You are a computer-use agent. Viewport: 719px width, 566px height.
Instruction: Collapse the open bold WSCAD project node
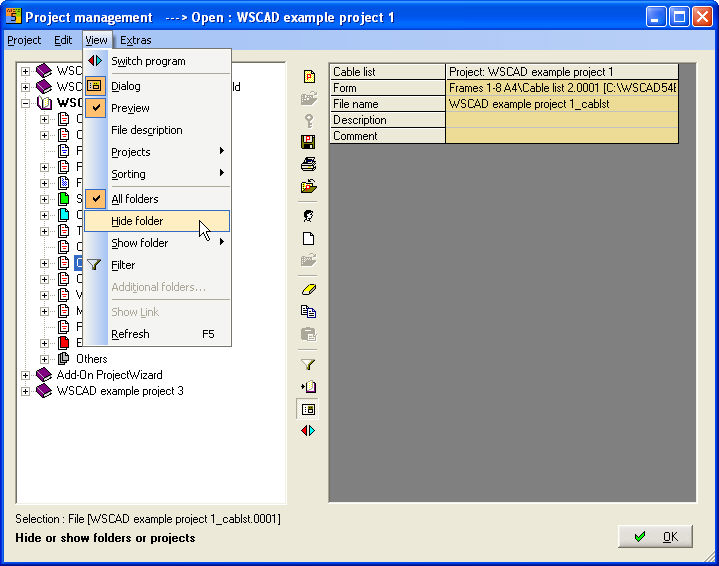[26, 103]
